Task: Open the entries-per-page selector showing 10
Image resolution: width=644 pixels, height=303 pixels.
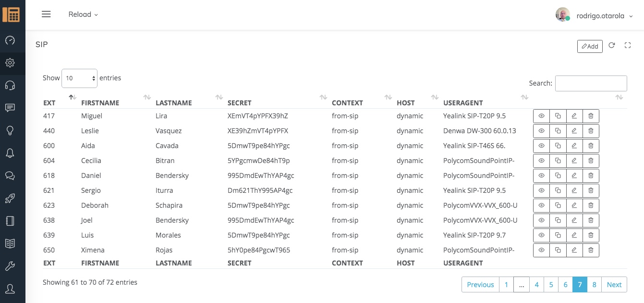Action: click(79, 78)
